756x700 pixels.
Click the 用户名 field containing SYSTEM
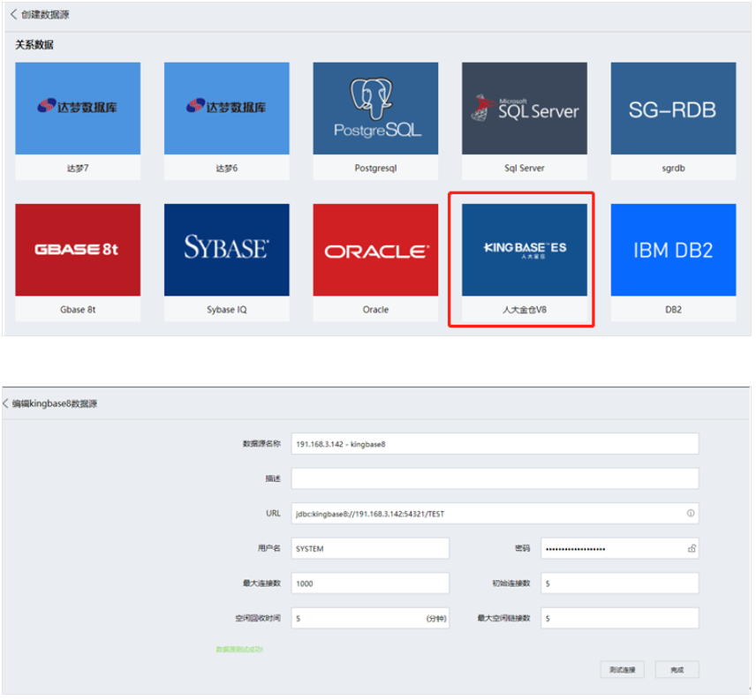[x=370, y=548]
